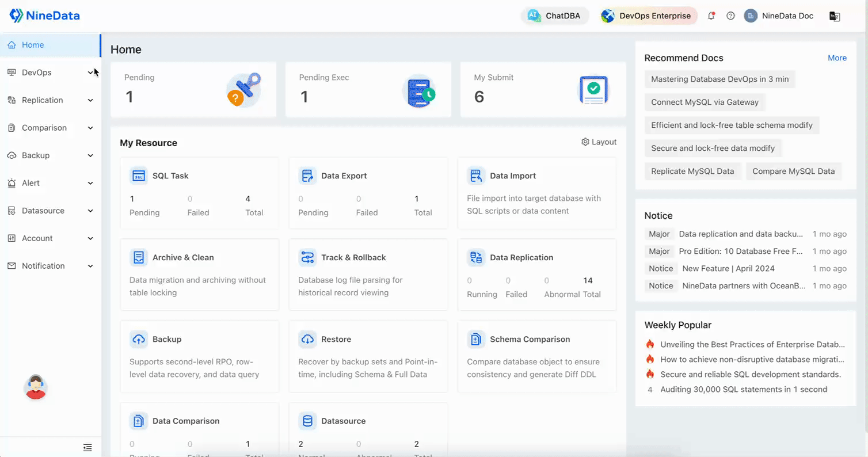Image resolution: width=868 pixels, height=457 pixels.
Task: Expand the DevOps chevron
Action: click(x=90, y=73)
